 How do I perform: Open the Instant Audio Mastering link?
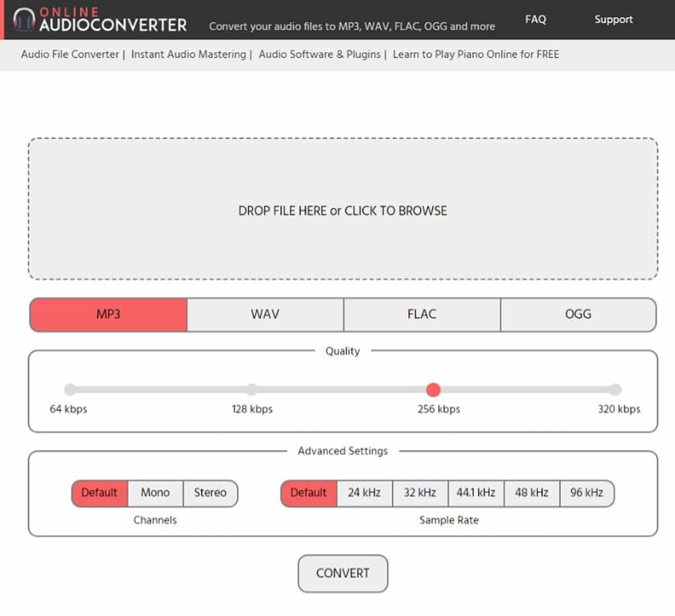[188, 54]
